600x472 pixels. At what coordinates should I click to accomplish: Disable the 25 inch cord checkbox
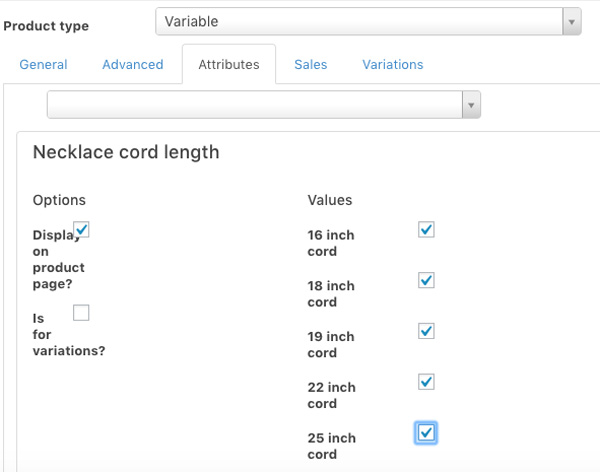(x=426, y=433)
